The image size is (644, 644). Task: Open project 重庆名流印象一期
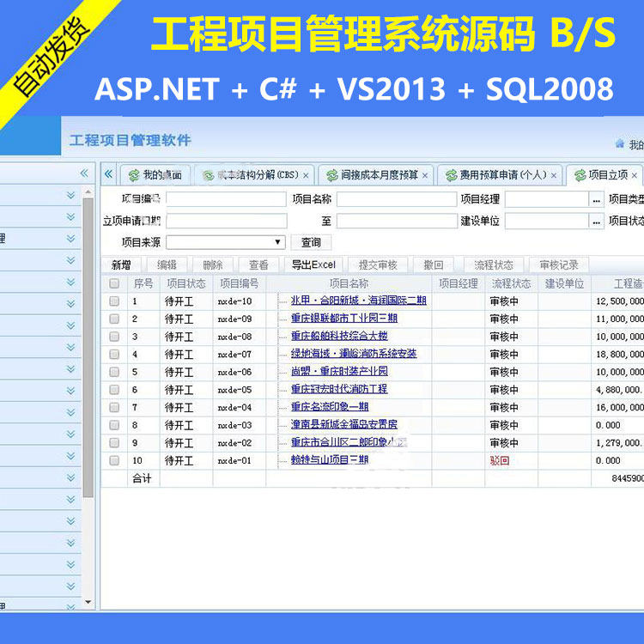coord(330,407)
